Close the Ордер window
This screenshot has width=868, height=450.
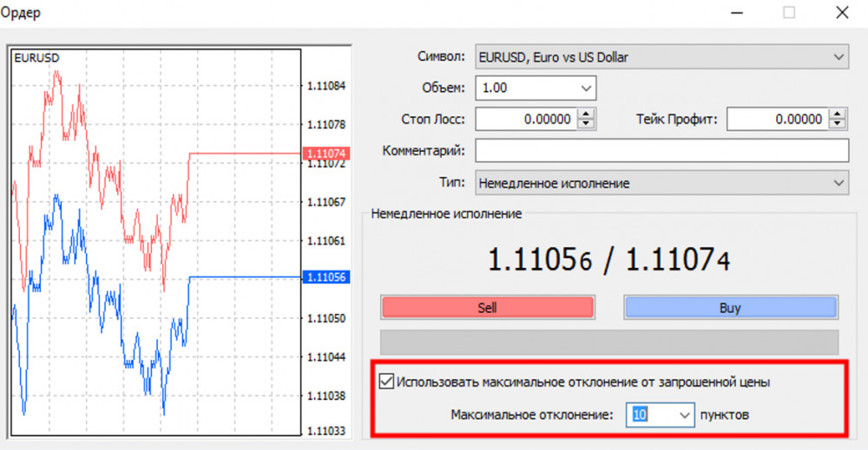point(842,13)
